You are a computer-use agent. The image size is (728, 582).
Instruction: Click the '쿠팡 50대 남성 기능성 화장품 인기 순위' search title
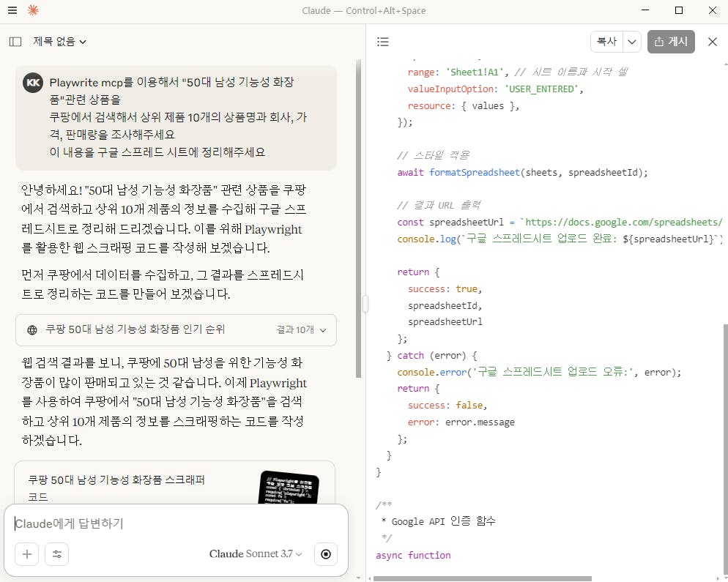click(135, 329)
